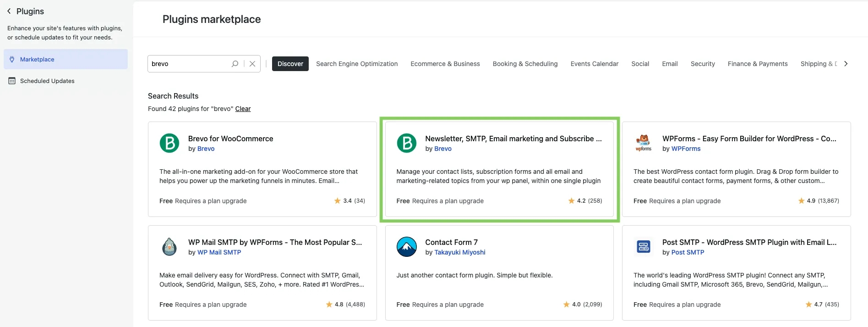Click 'Free Requires a plan upgrade' on Brevo WooCommerce
868x327 pixels.
click(203, 201)
